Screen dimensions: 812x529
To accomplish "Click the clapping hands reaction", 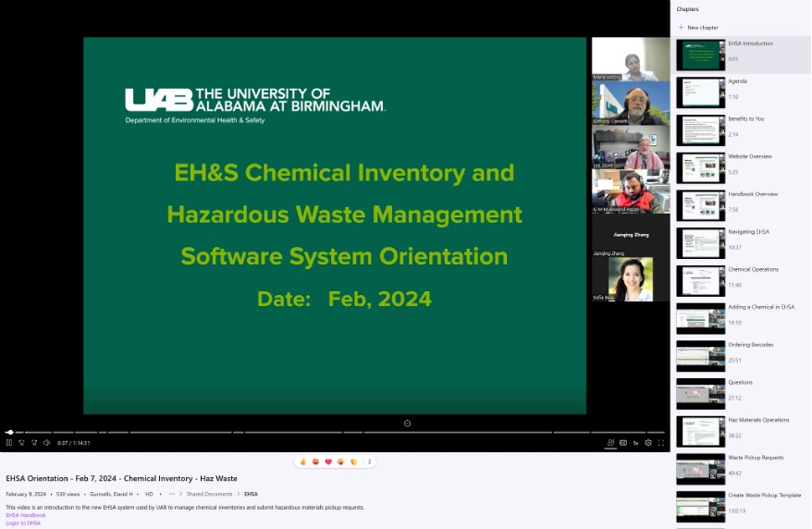I will 353,461.
